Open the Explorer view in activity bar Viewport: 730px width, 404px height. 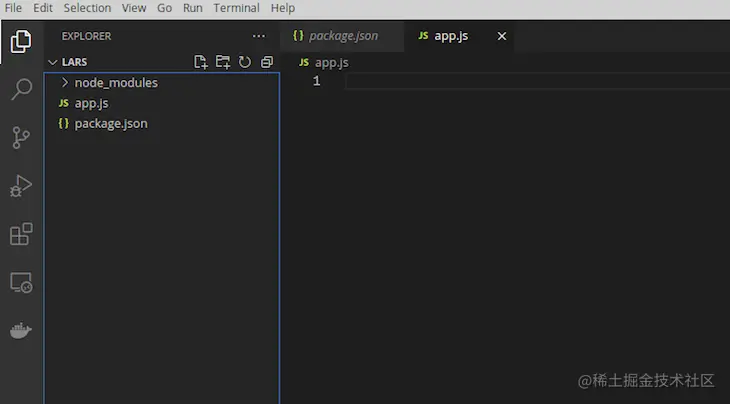click(21, 41)
